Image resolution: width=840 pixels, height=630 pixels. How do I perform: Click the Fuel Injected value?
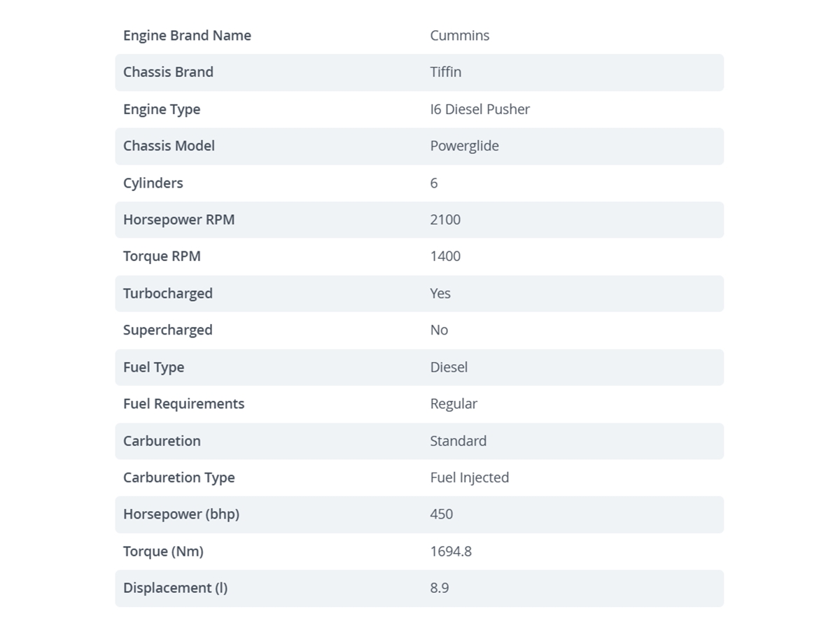pos(470,477)
